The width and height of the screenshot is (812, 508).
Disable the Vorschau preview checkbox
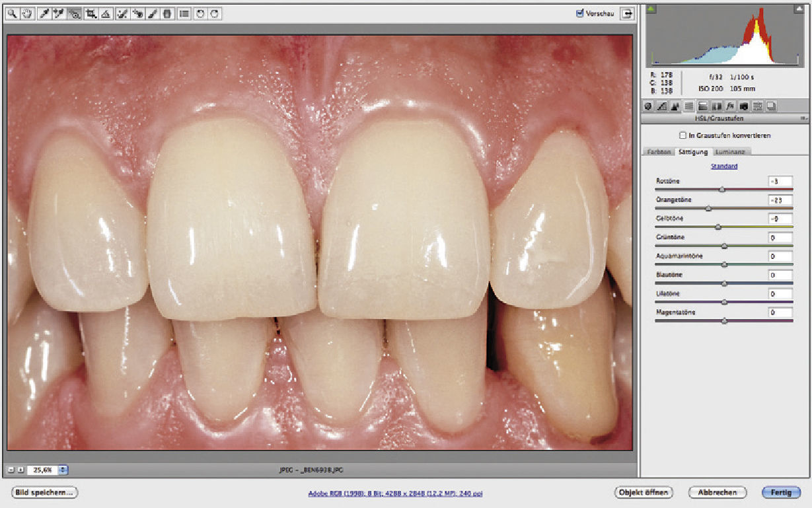click(x=580, y=13)
